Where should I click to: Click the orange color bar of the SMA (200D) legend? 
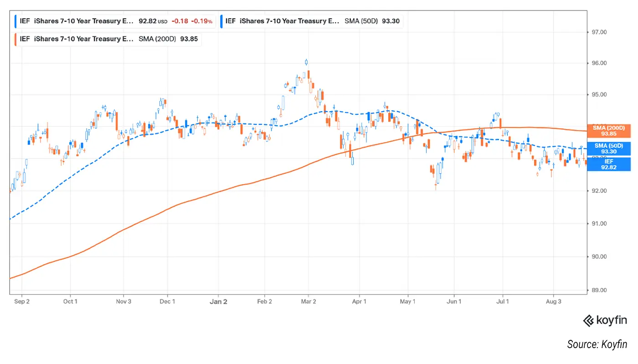pyautogui.click(x=16, y=39)
